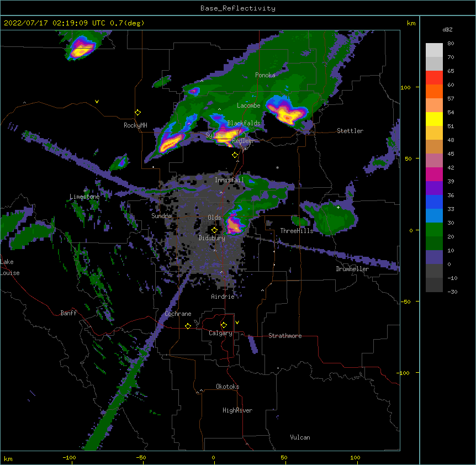
Task: Click the yellow diamond marker south of RedDeer
Action: pos(235,155)
